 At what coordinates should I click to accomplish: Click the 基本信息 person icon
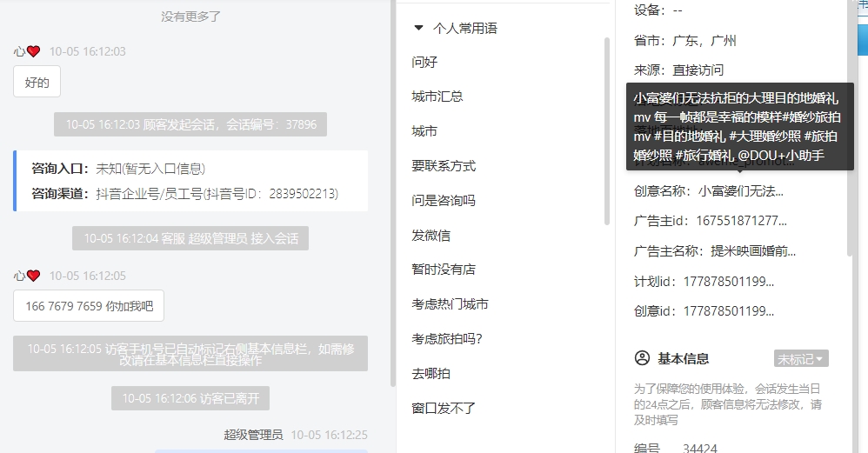[642, 358]
